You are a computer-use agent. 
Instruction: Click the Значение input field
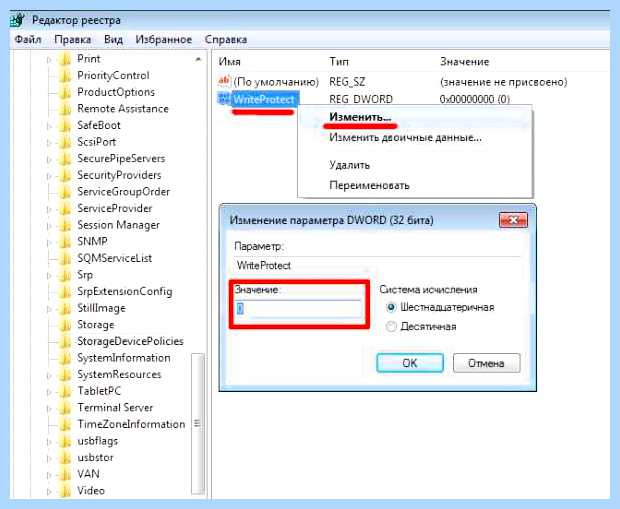pyautogui.click(x=299, y=309)
